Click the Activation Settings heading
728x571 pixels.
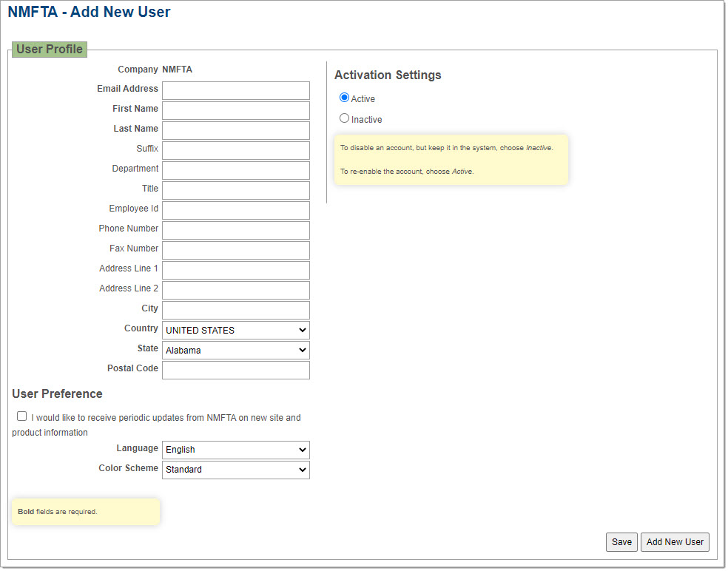388,75
